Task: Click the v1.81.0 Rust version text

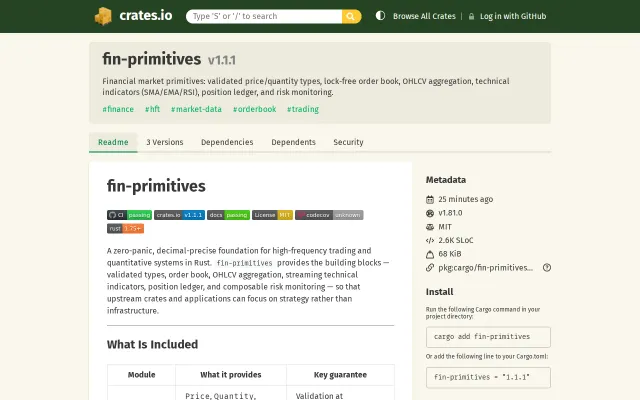Action: click(450, 213)
